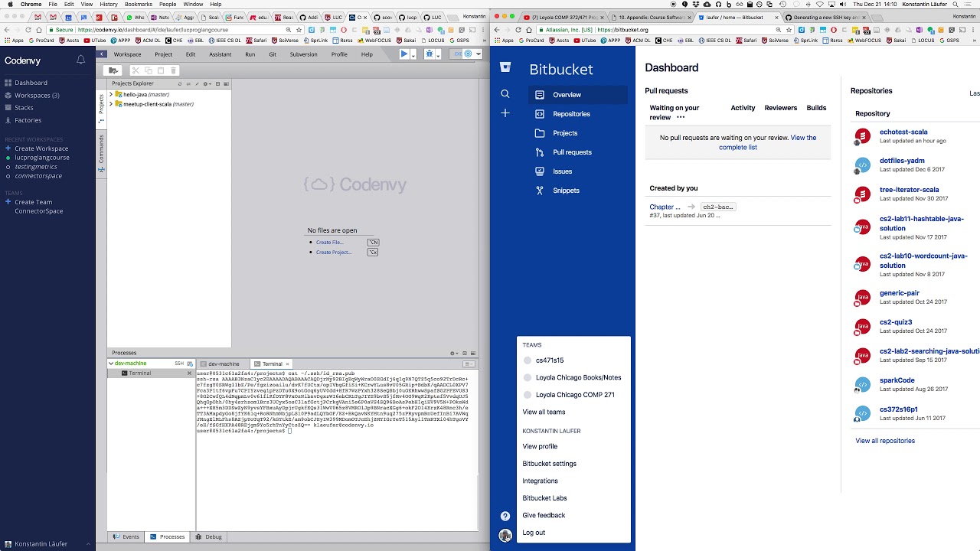The height and width of the screenshot is (551, 980).
Task: Open the Waiting on your review more options
Action: [x=681, y=118]
